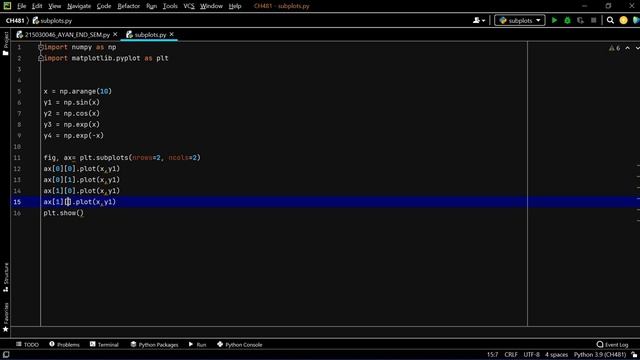640x360 pixels.
Task: Open Python Packages tool window
Action: [x=154, y=344]
